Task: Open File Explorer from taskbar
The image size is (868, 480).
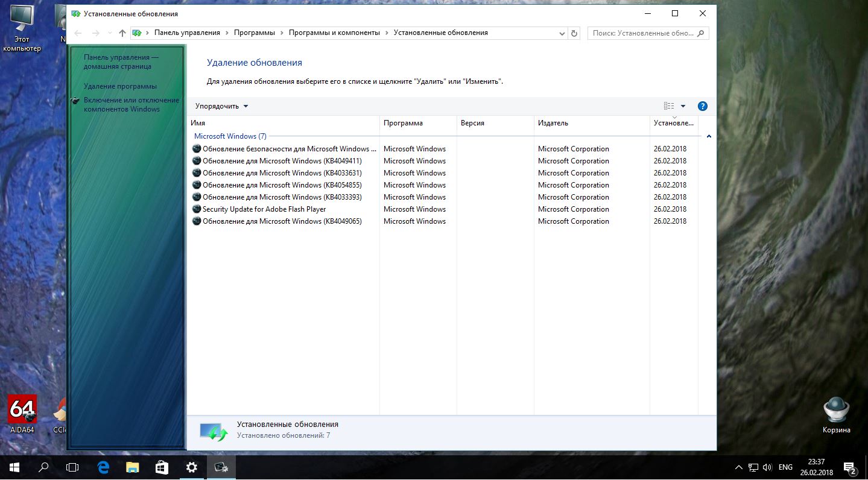Action: point(133,467)
